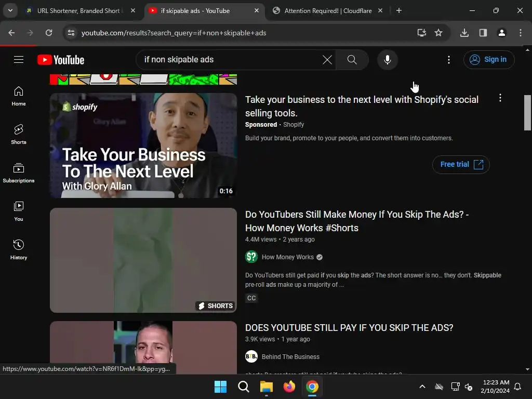Open the Shopify ad title link
The width and height of the screenshot is (532, 399).
point(362,106)
